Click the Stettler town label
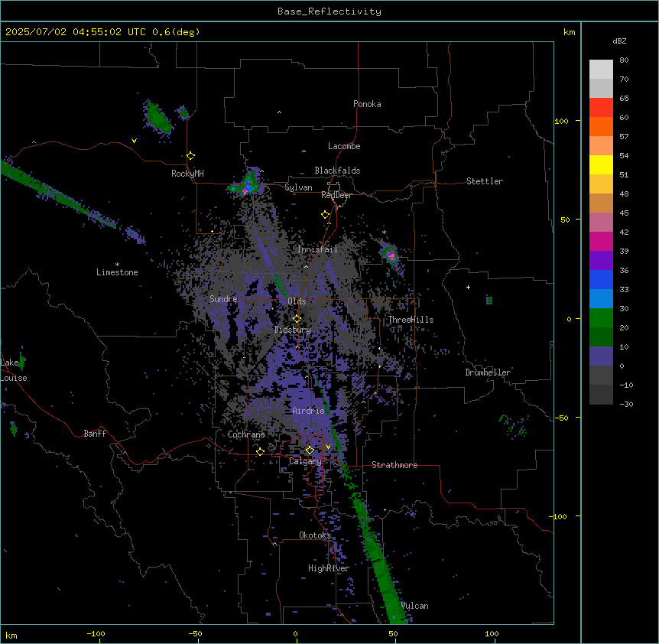659x644 pixels. (x=485, y=181)
